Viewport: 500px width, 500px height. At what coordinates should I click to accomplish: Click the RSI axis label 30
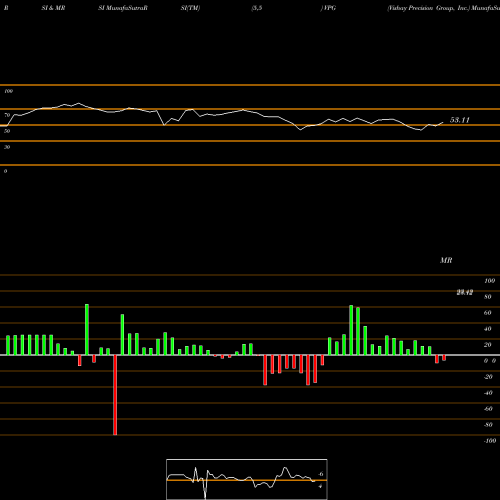coord(7,147)
